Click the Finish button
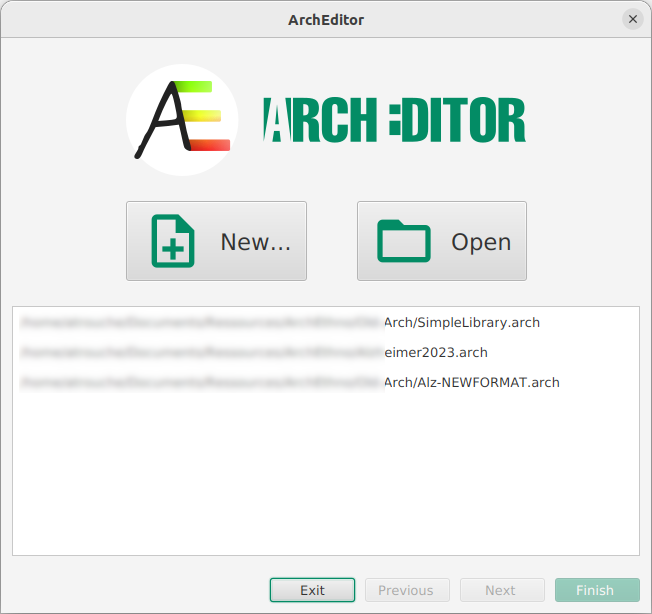 pos(597,590)
